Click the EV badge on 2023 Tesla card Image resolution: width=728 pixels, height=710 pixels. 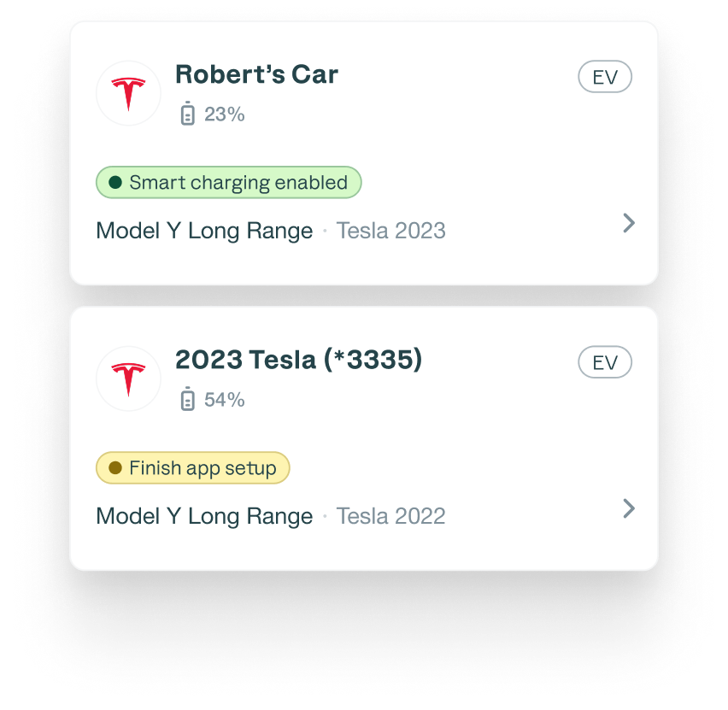605,362
